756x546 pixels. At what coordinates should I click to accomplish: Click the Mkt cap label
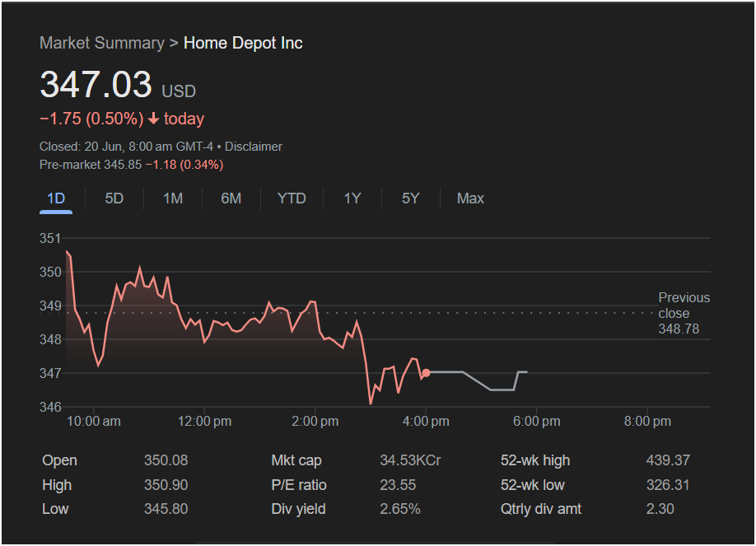pyautogui.click(x=296, y=460)
